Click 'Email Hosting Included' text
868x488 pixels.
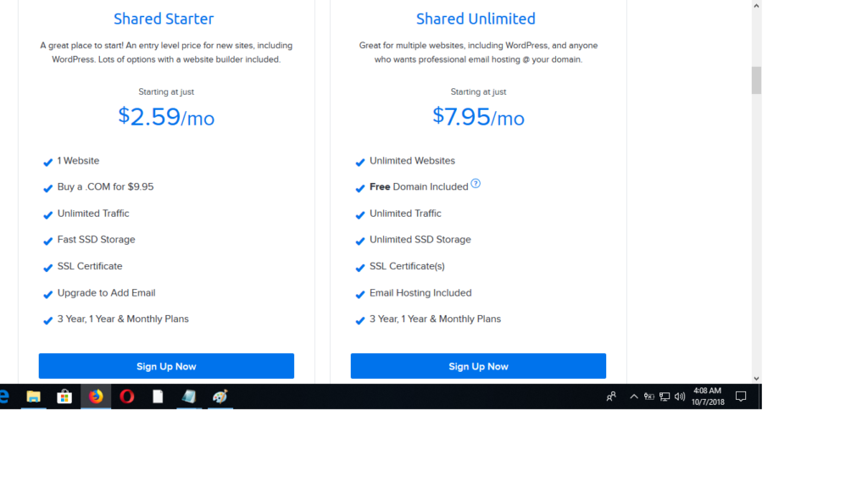pos(420,292)
